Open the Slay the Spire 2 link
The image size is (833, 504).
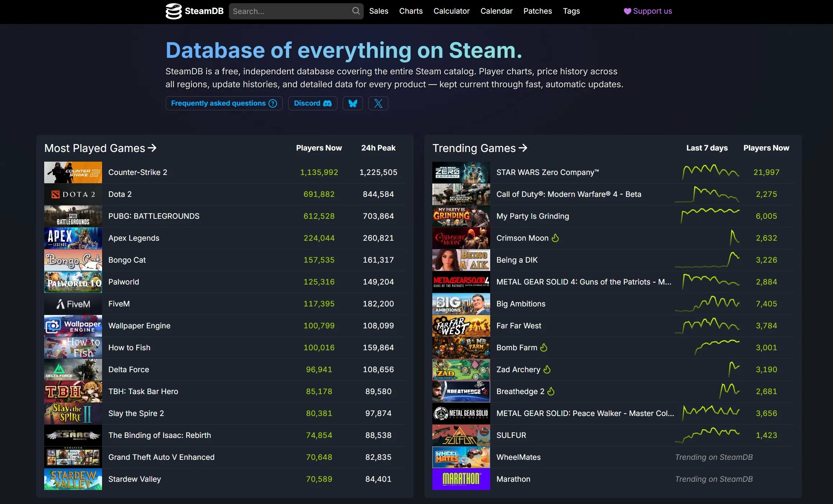click(136, 413)
